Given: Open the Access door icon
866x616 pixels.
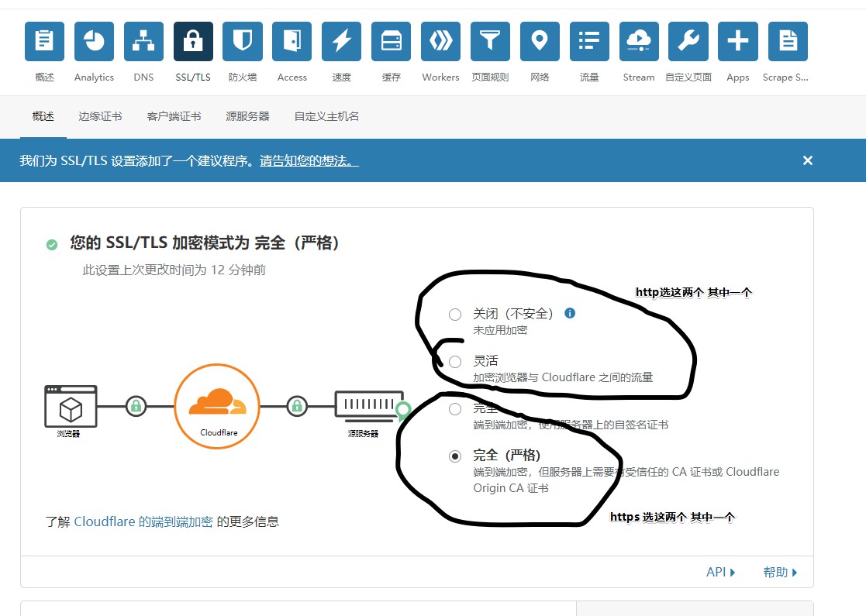Looking at the screenshot, I should pyautogui.click(x=292, y=41).
